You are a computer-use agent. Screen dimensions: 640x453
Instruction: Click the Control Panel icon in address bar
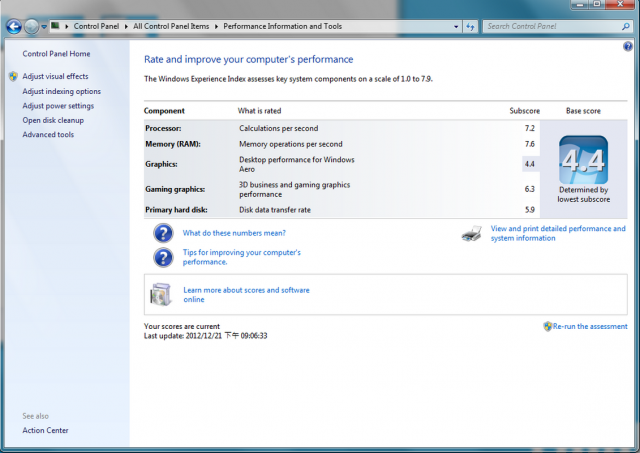click(x=55, y=26)
